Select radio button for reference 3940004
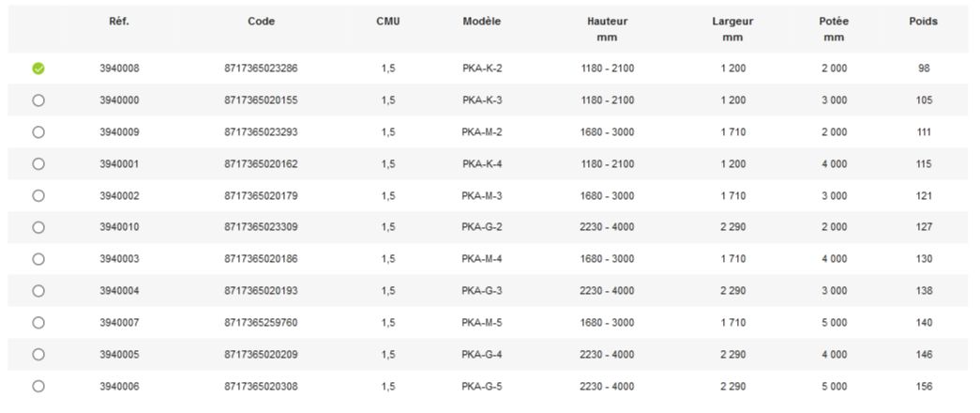This screenshot has height=413, width=980. point(38,291)
